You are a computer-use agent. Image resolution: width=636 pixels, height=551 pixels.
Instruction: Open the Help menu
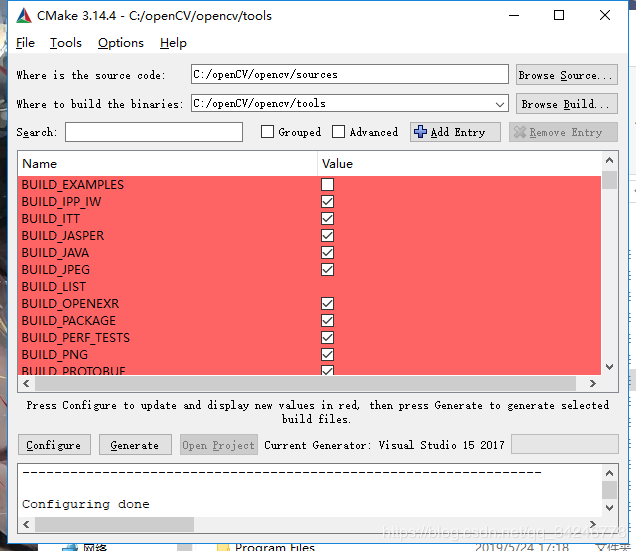[x=173, y=43]
